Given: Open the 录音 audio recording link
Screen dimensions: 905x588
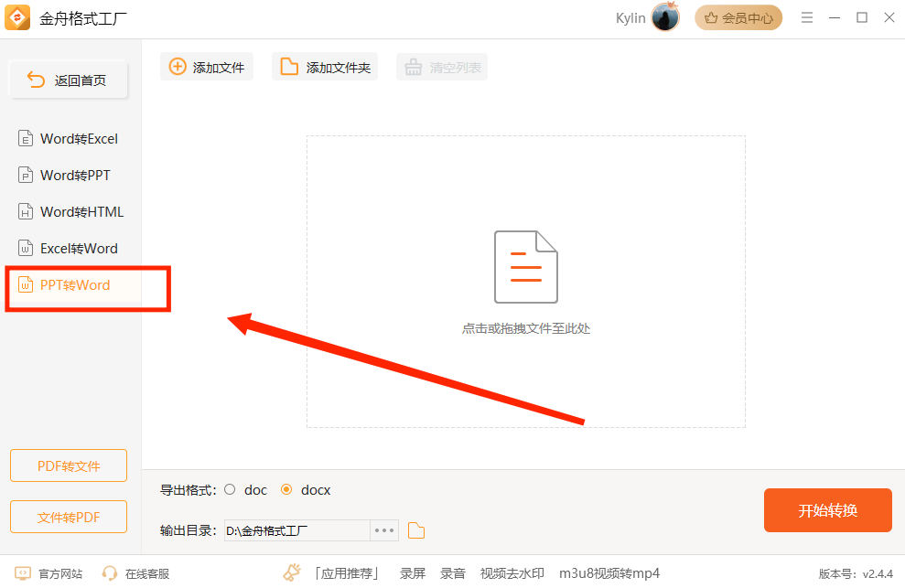Looking at the screenshot, I should click(452, 573).
